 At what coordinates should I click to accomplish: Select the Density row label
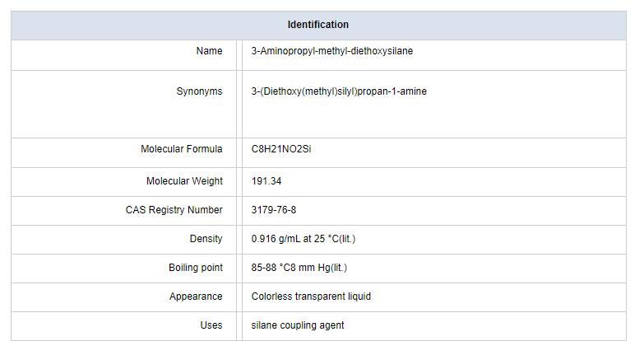pos(206,239)
